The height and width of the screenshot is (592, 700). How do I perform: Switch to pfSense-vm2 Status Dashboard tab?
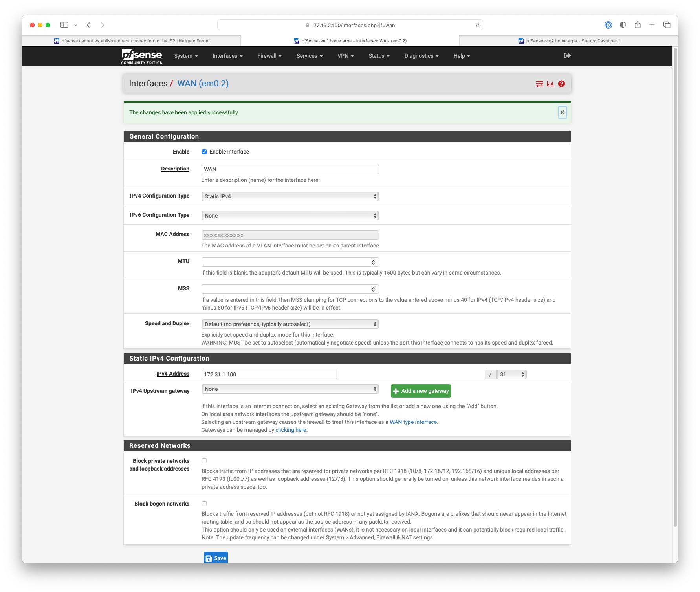pyautogui.click(x=568, y=41)
